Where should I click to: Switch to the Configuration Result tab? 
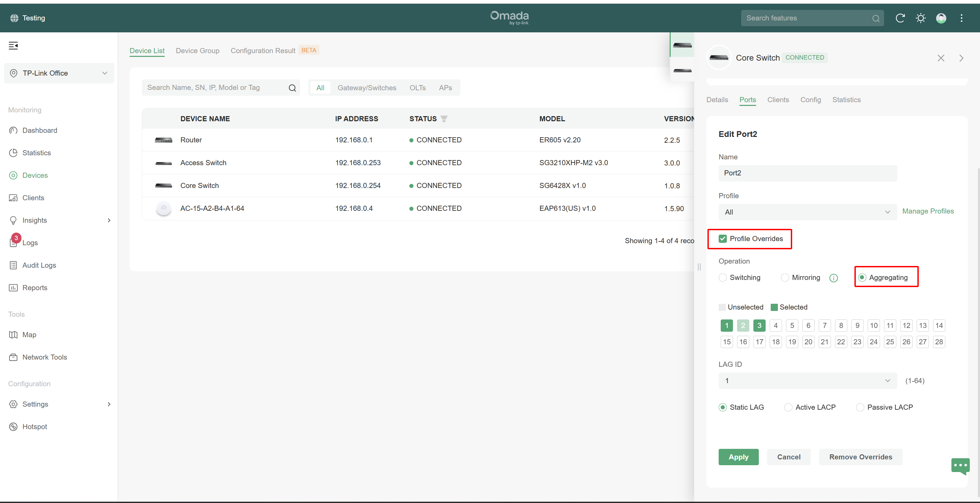(x=263, y=51)
